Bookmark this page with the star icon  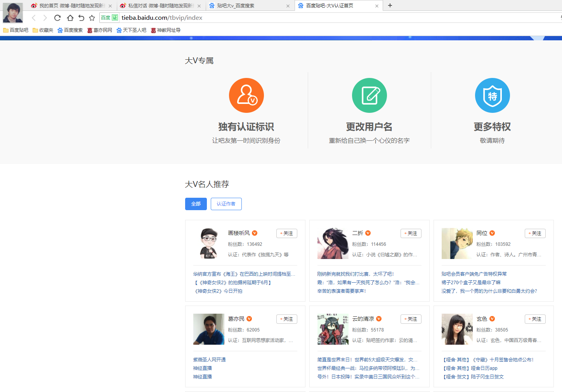[x=92, y=18]
